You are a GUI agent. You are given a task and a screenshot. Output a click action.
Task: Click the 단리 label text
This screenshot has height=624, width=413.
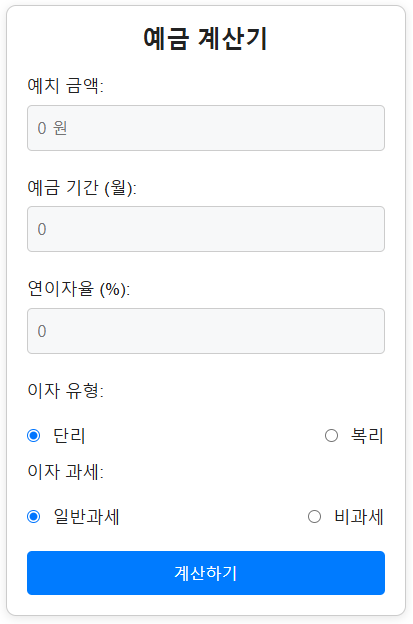[69, 436]
